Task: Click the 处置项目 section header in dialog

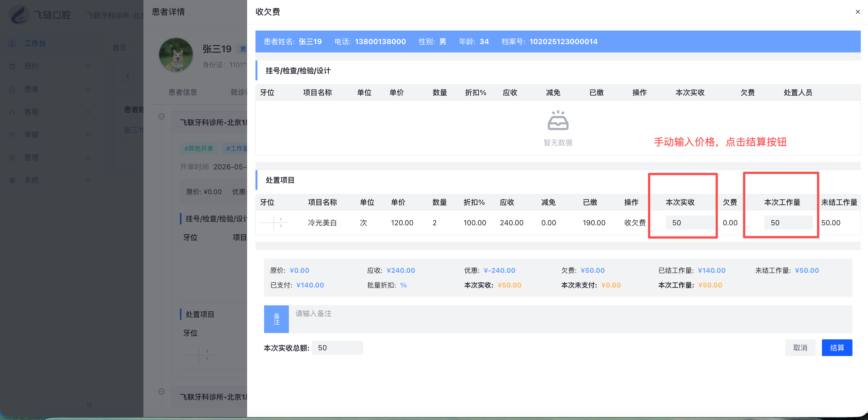Action: coord(280,180)
